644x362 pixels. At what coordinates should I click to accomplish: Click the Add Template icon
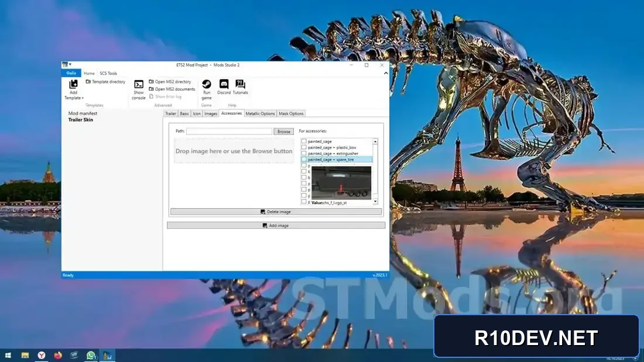(74, 84)
